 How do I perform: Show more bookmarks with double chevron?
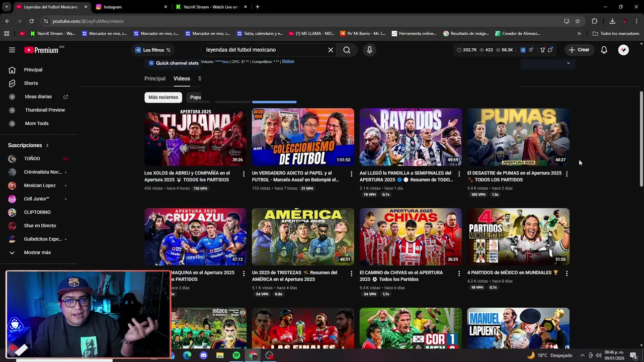click(579, 34)
